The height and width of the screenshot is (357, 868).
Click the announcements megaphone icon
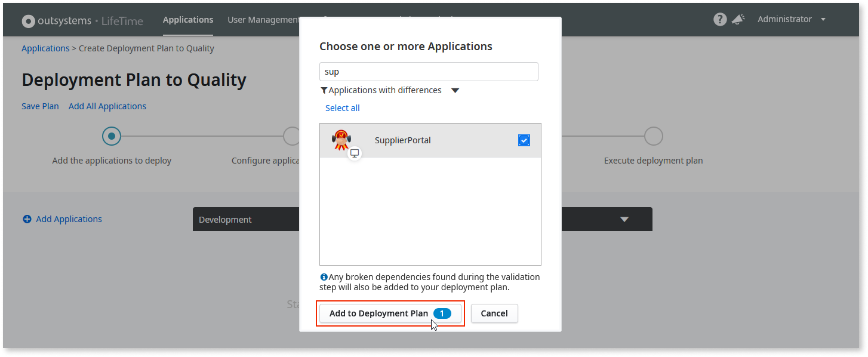coord(738,19)
